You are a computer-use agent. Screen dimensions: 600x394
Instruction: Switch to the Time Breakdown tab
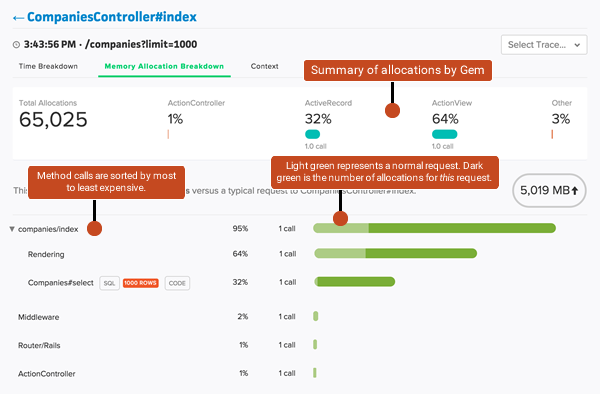point(48,66)
